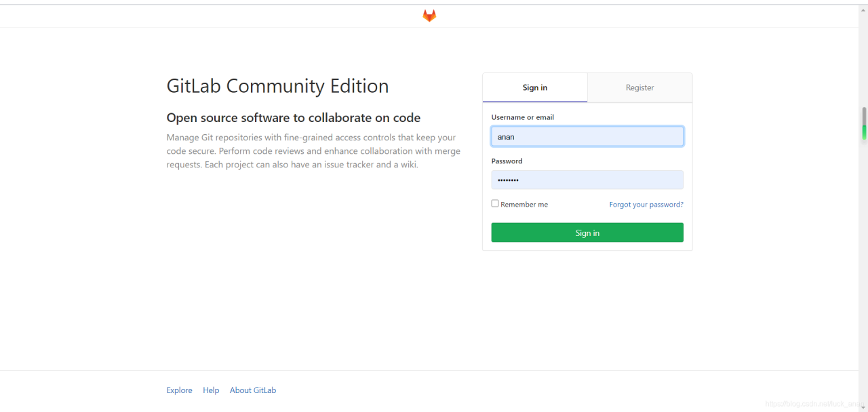Image resolution: width=868 pixels, height=412 pixels.
Task: Click the blog.csdn.net watermark text
Action: 814,404
